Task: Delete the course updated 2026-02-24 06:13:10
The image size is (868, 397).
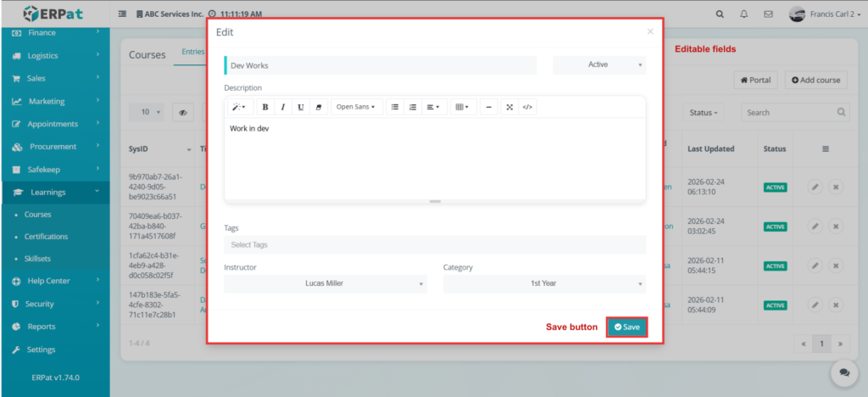Action: pyautogui.click(x=836, y=187)
